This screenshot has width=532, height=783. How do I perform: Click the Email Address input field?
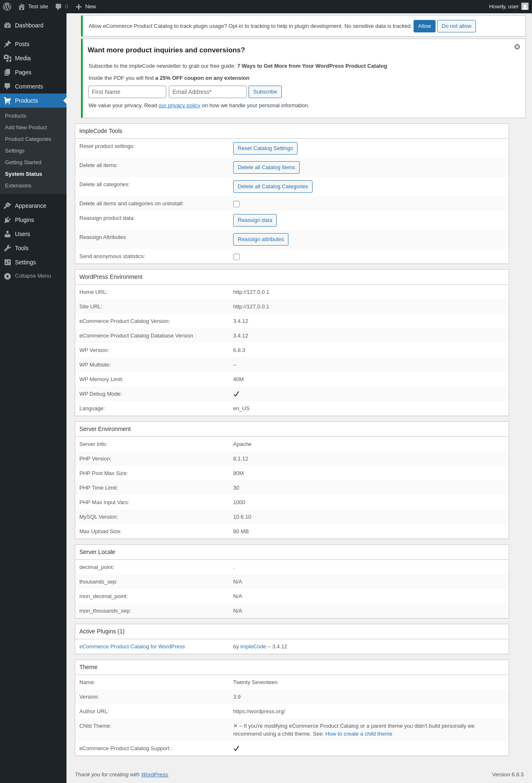(207, 92)
